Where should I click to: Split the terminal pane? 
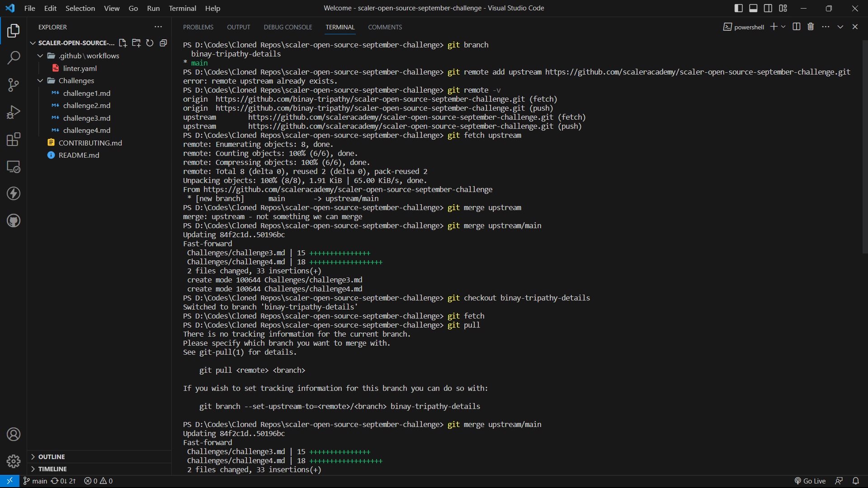796,27
